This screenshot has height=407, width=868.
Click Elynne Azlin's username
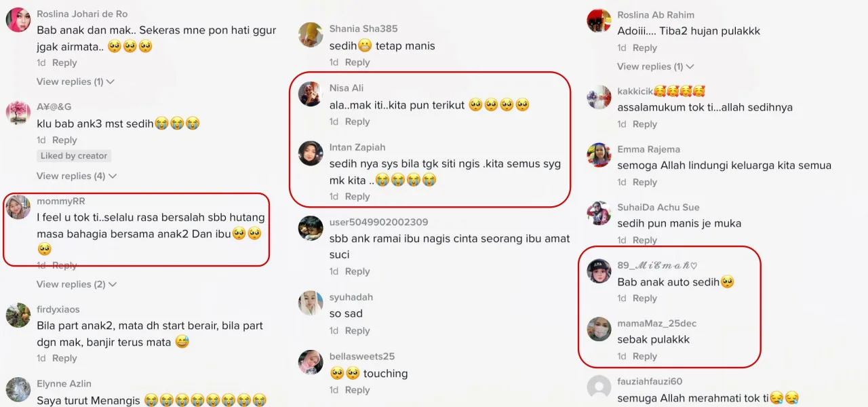point(64,384)
